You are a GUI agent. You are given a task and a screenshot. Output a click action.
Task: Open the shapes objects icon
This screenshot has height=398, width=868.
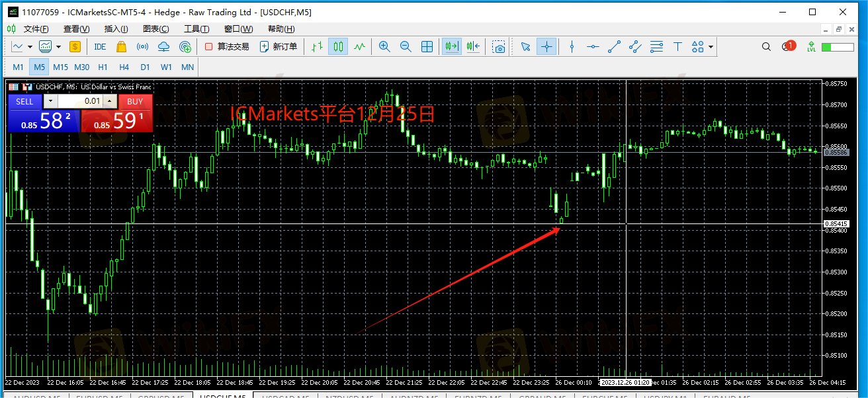pos(697,46)
